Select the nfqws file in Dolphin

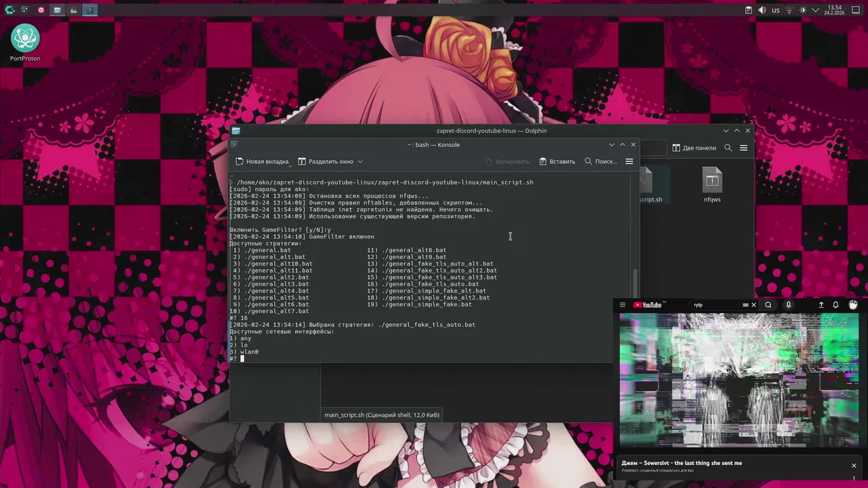click(712, 186)
